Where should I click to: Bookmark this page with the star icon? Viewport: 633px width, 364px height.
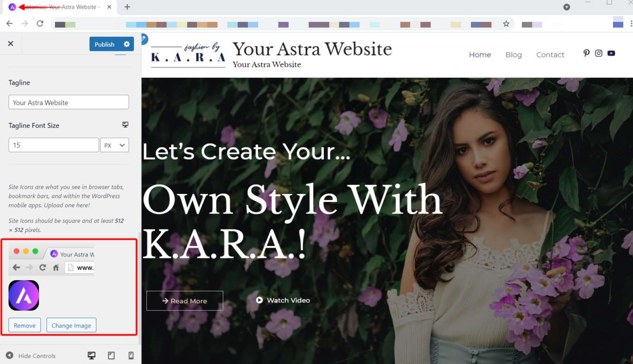506,24
